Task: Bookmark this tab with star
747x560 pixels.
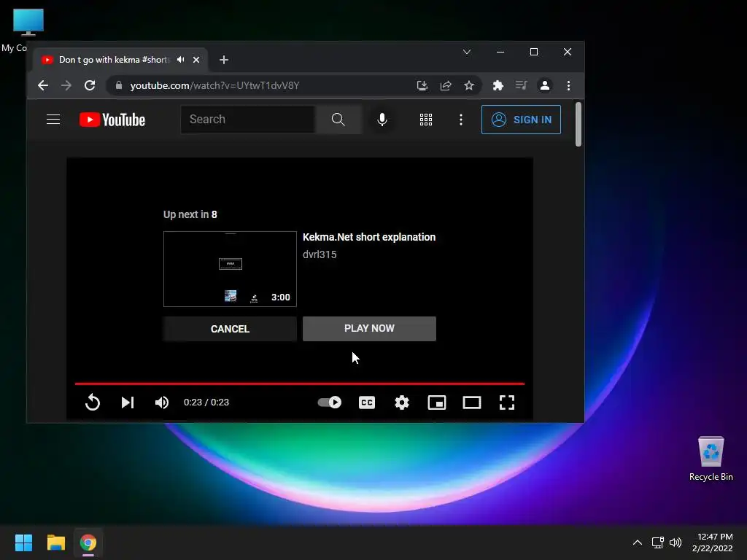Action: coord(469,85)
